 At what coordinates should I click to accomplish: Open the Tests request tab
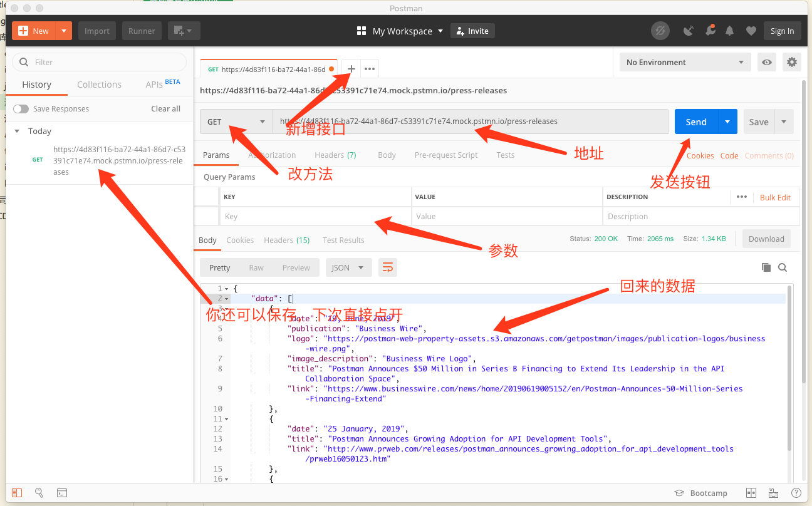click(x=505, y=155)
